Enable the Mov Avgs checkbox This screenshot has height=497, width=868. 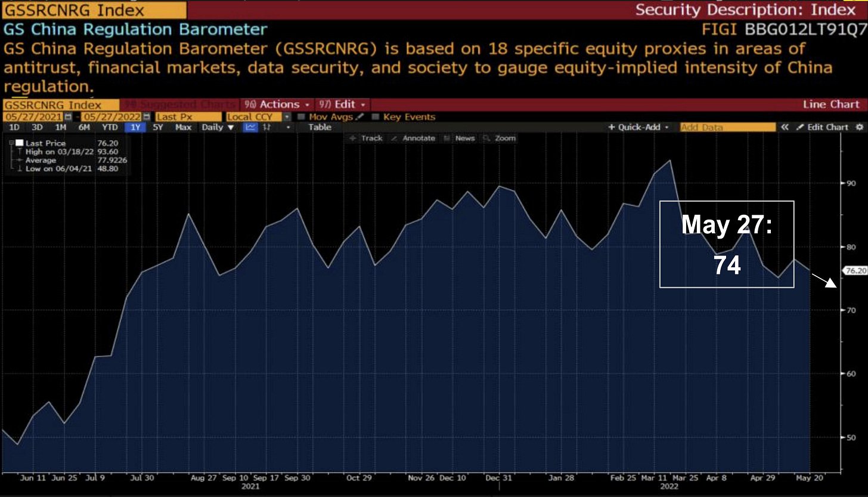pos(302,117)
